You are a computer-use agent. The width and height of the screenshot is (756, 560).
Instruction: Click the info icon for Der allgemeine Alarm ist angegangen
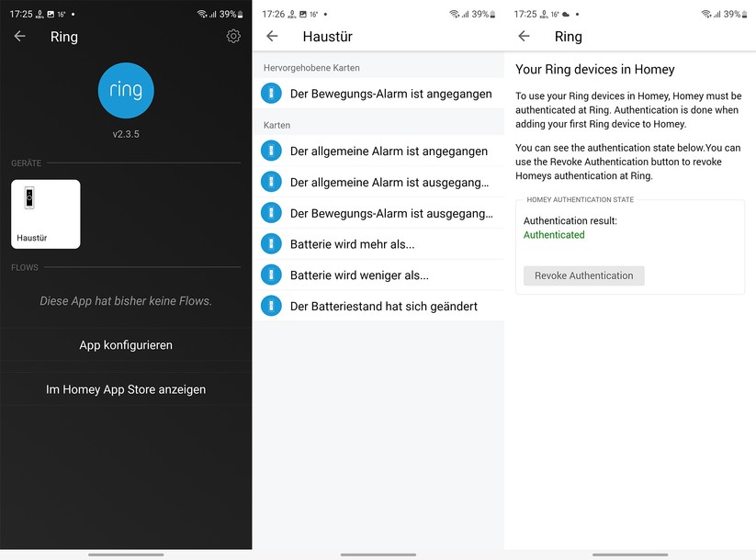(271, 151)
